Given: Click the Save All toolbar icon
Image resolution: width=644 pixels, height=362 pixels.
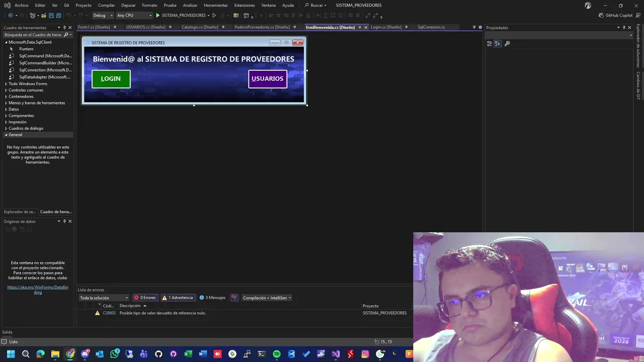Looking at the screenshot, I should (x=58, y=16).
